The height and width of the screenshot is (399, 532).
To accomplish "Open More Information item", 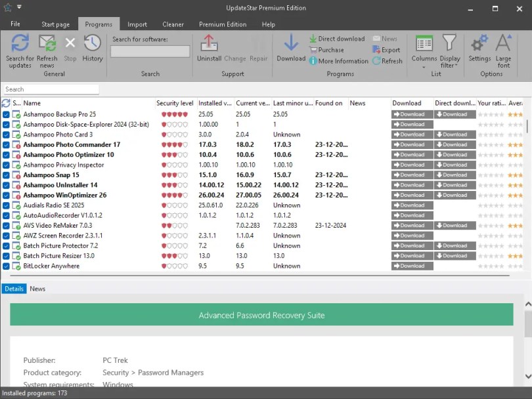I will 339,61.
